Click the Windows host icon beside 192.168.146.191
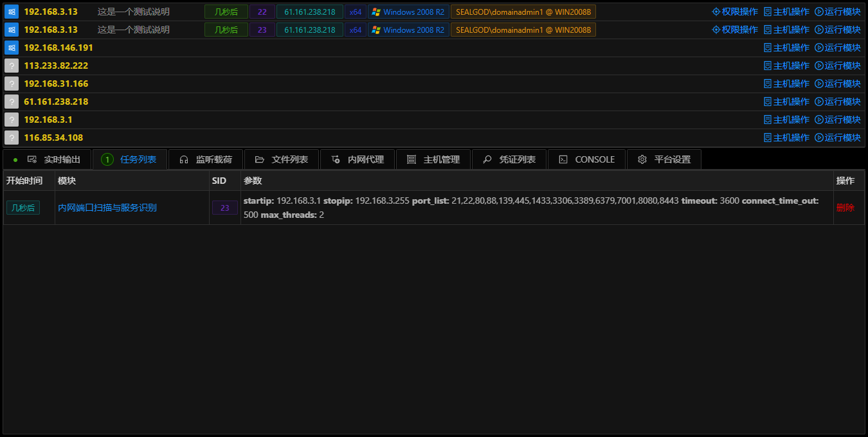 pos(12,48)
